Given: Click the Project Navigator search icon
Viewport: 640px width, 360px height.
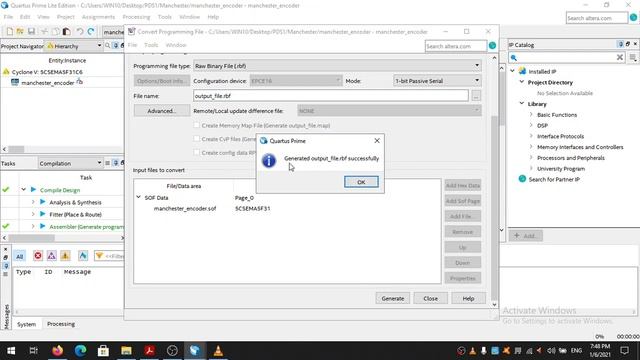Looking at the screenshot, I should click(x=107, y=46).
